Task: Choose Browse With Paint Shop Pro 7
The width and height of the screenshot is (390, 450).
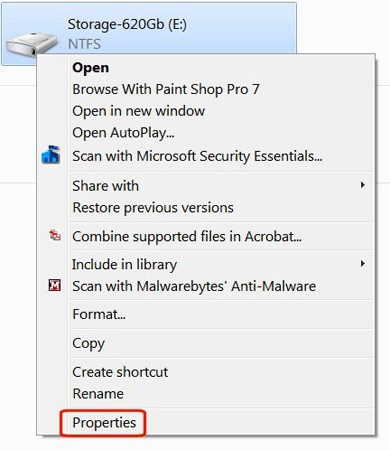Action: coord(166,89)
